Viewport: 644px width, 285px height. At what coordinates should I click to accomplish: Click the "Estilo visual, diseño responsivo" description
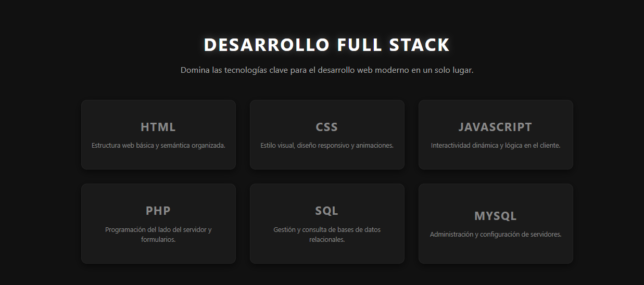327,146
